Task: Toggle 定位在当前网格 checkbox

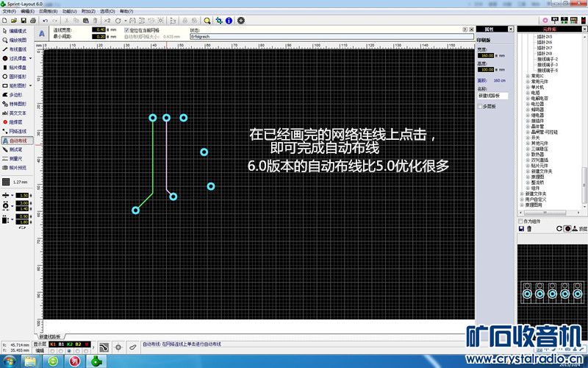Action: pyautogui.click(x=126, y=29)
